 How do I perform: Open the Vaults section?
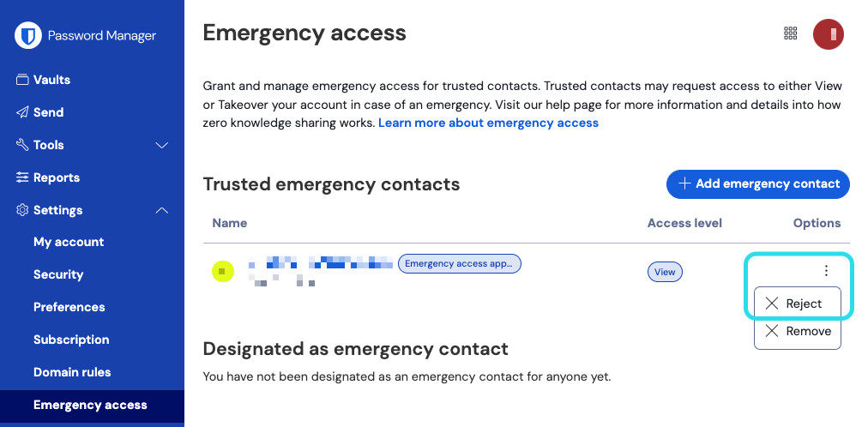(x=51, y=80)
